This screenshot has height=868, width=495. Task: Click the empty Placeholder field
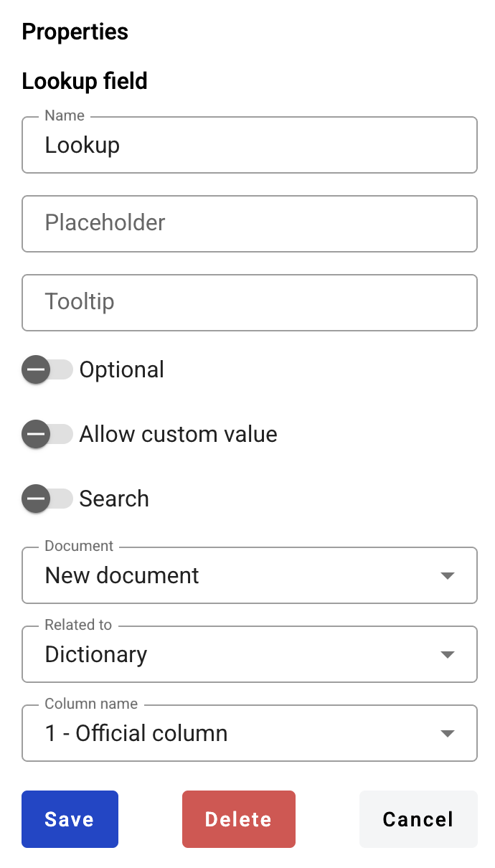[x=250, y=224]
